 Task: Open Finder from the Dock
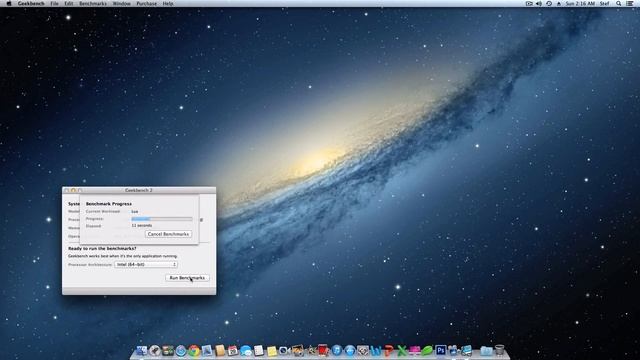[142, 350]
